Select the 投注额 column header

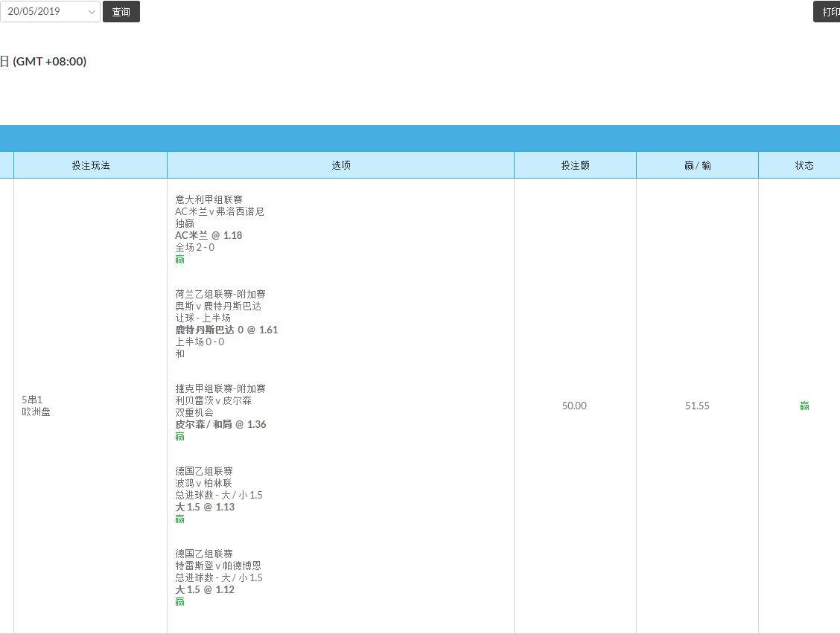(x=575, y=165)
